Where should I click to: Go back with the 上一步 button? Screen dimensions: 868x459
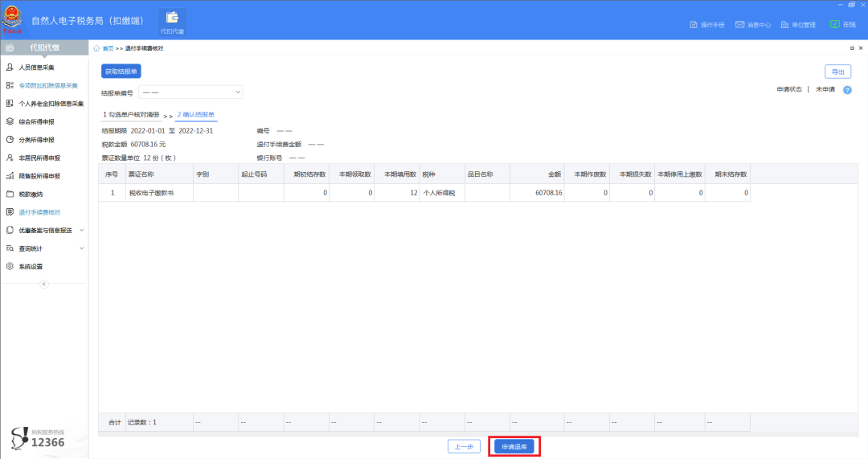464,447
